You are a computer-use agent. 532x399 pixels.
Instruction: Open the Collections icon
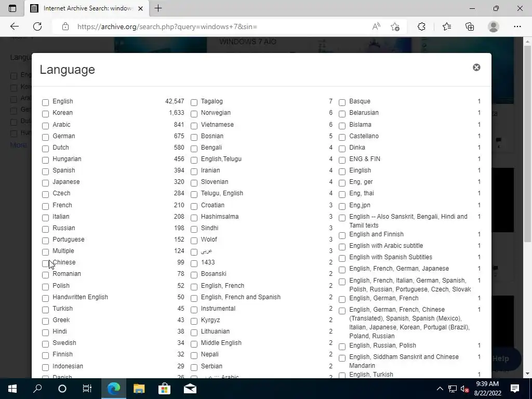click(x=470, y=26)
